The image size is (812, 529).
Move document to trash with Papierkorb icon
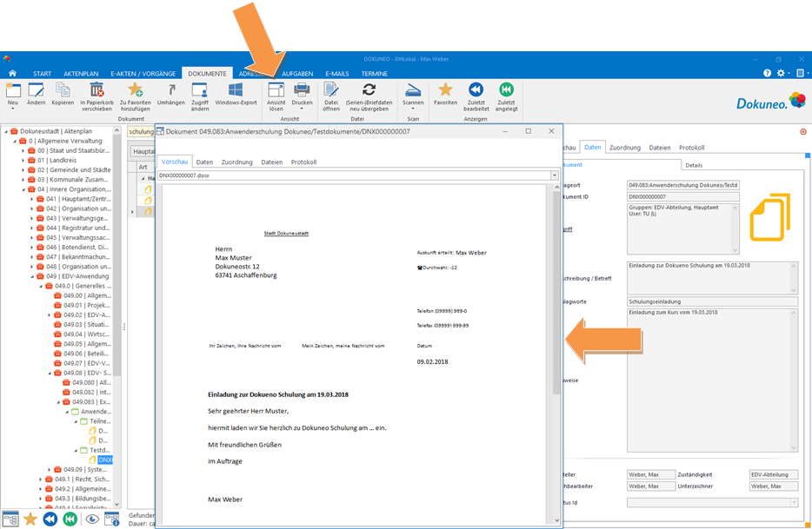[x=97, y=90]
